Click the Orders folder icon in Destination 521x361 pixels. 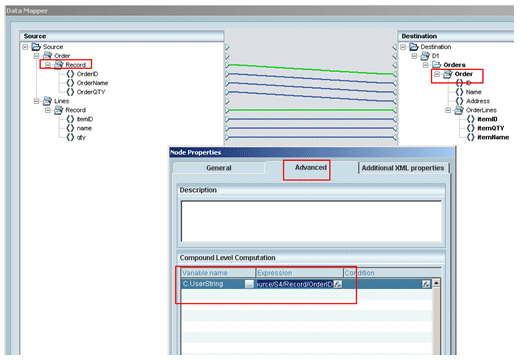coord(436,64)
